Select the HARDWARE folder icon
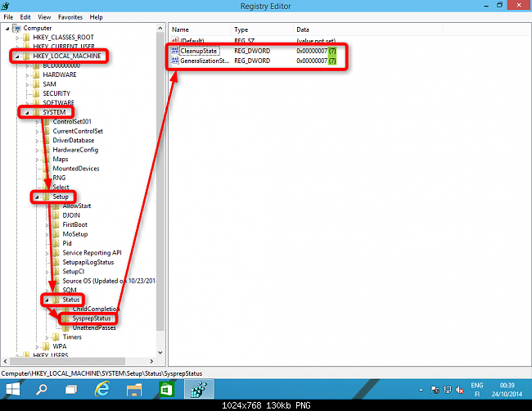 coord(36,75)
